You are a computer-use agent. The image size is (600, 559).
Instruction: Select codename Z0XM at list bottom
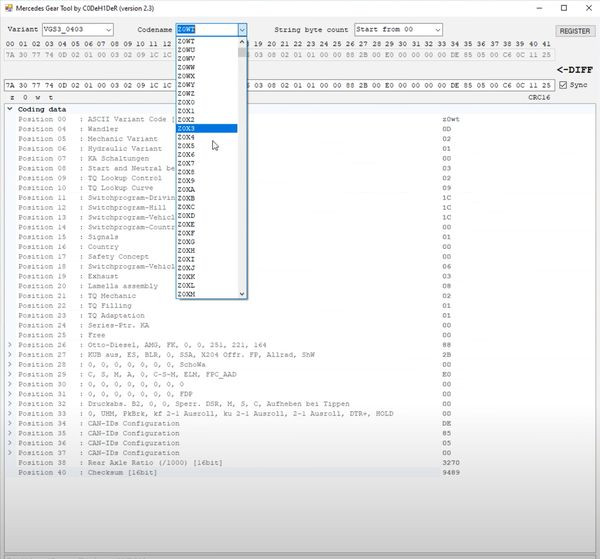[187, 294]
